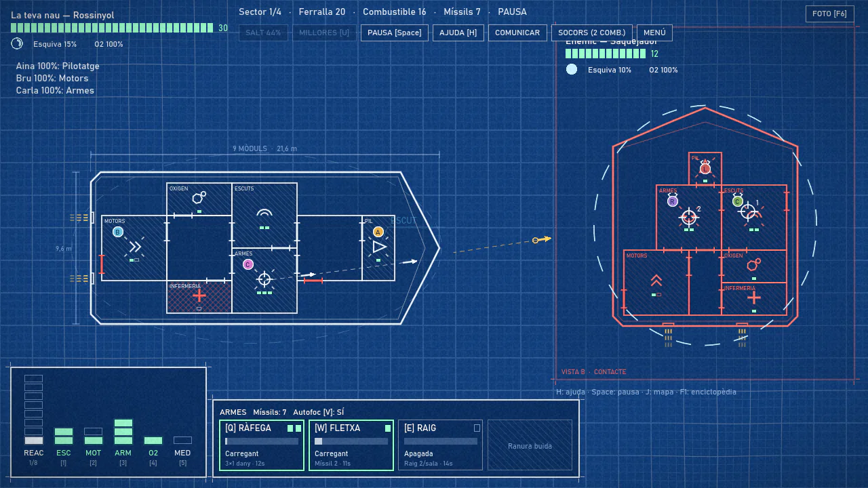
Task: Select crew member A in the pilot room
Action: pyautogui.click(x=378, y=232)
